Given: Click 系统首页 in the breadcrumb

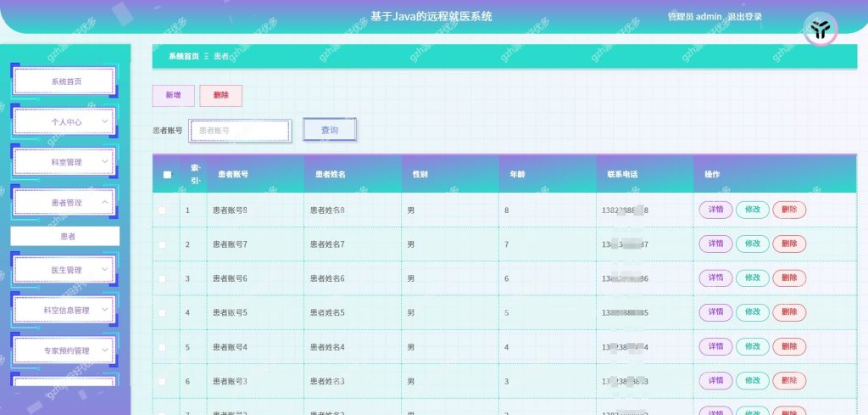Looking at the screenshot, I should [184, 56].
